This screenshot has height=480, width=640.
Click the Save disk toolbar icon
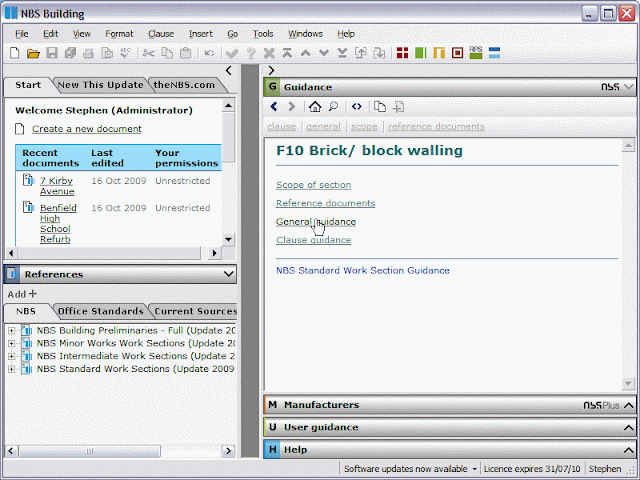click(51, 53)
